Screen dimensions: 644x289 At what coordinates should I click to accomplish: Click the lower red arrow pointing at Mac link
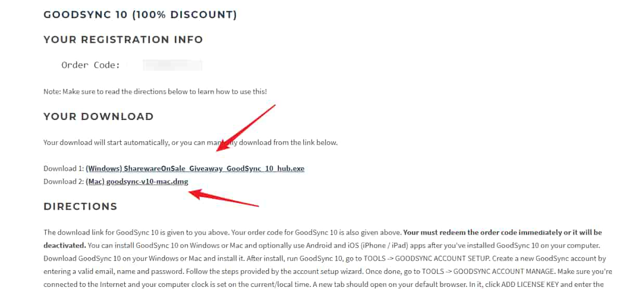point(224,198)
